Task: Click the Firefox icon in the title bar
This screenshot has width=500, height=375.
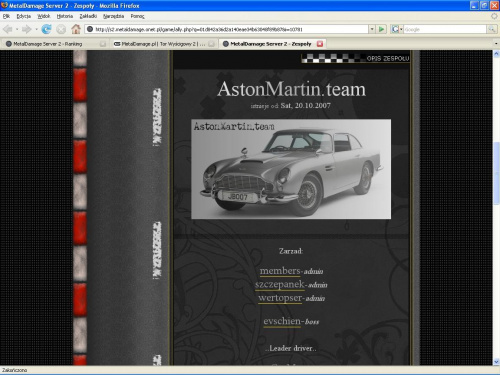Action: pos(4,5)
